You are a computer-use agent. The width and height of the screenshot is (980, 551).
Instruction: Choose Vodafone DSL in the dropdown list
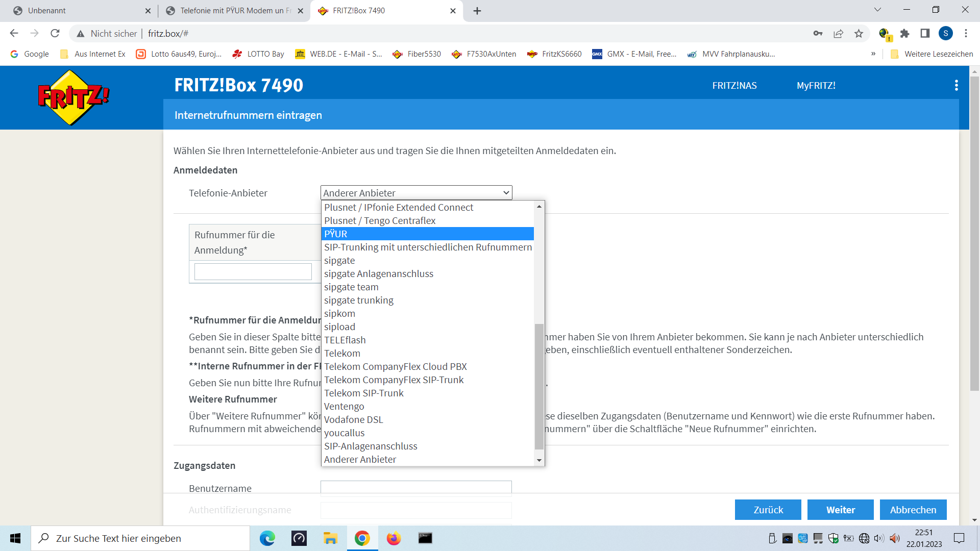353,419
